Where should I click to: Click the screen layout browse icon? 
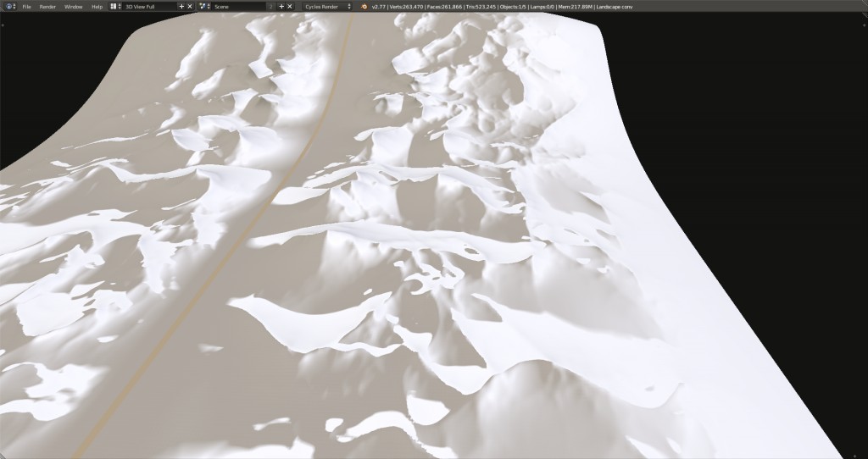tap(114, 6)
